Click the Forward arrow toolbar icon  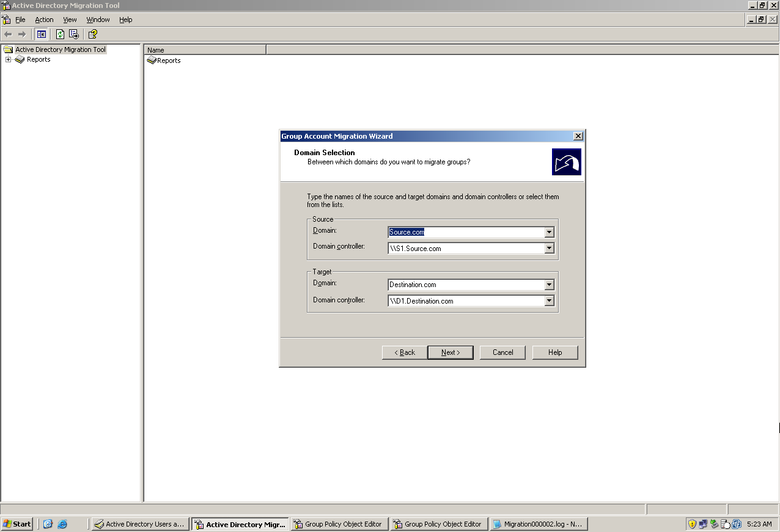click(x=22, y=34)
